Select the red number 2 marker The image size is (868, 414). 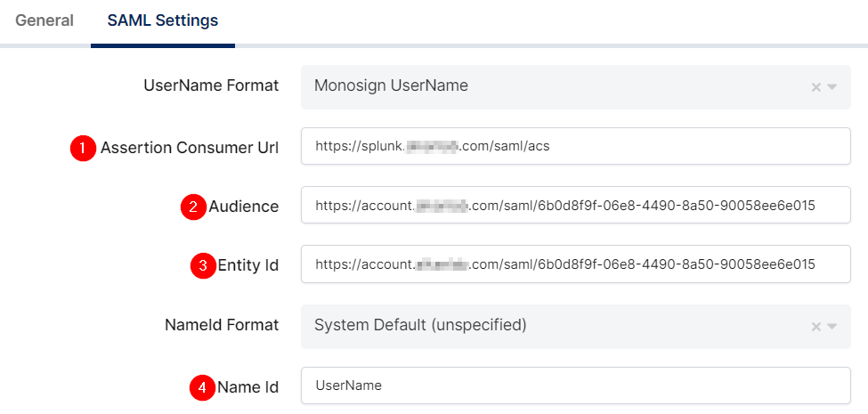click(x=193, y=207)
